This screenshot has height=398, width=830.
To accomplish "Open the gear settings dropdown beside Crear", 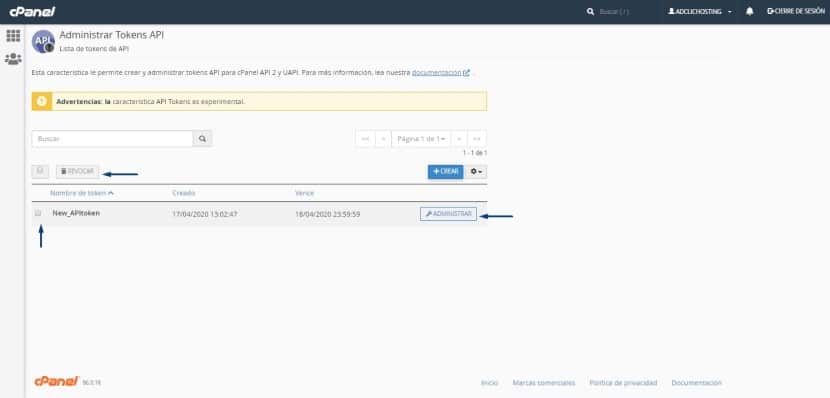I will [476, 172].
